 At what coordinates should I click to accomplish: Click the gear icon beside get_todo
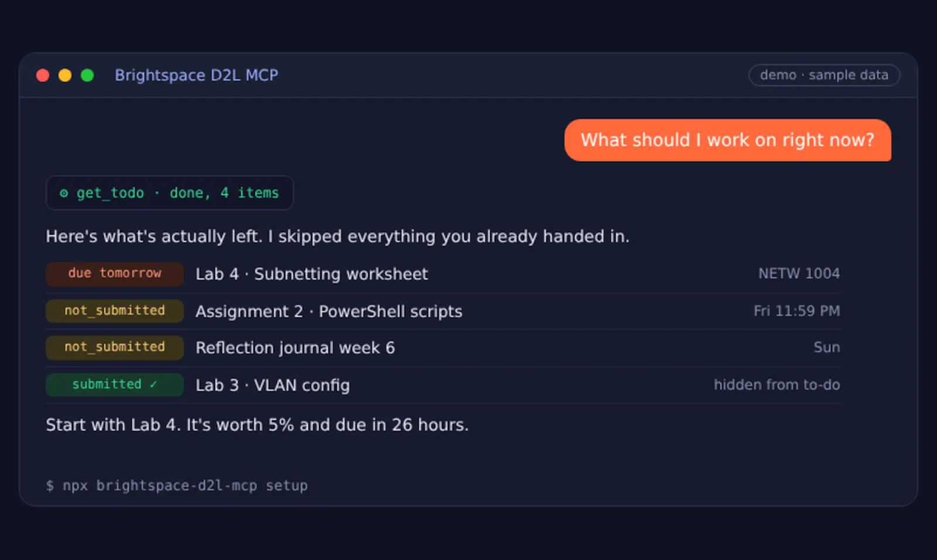click(x=64, y=193)
